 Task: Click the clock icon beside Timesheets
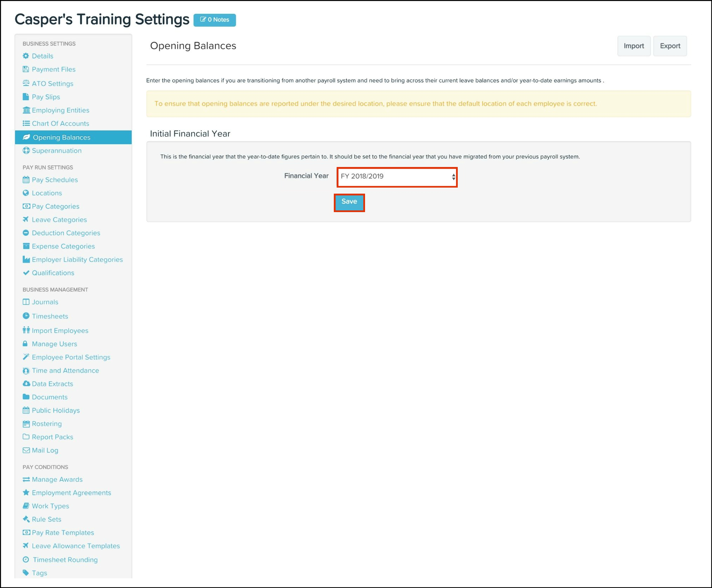pyautogui.click(x=26, y=316)
